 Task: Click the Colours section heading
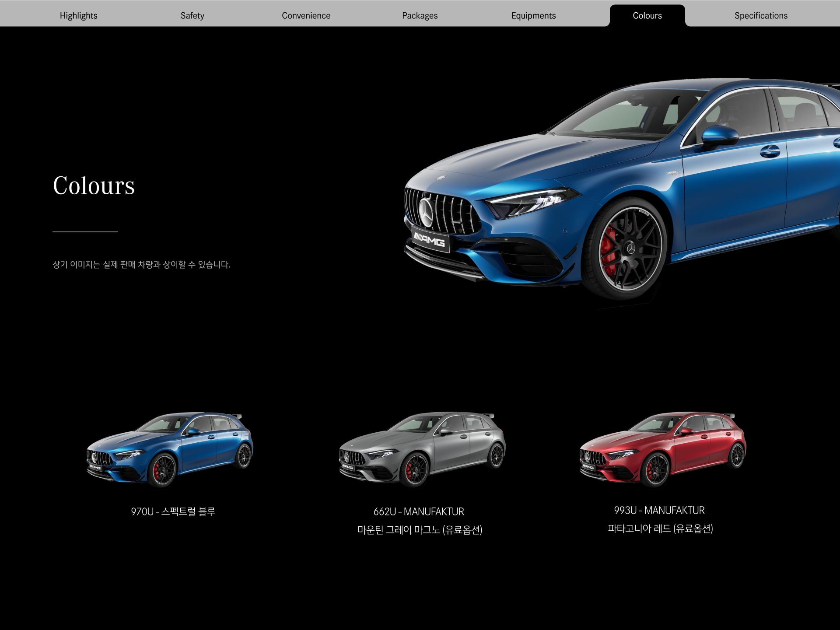click(x=94, y=185)
